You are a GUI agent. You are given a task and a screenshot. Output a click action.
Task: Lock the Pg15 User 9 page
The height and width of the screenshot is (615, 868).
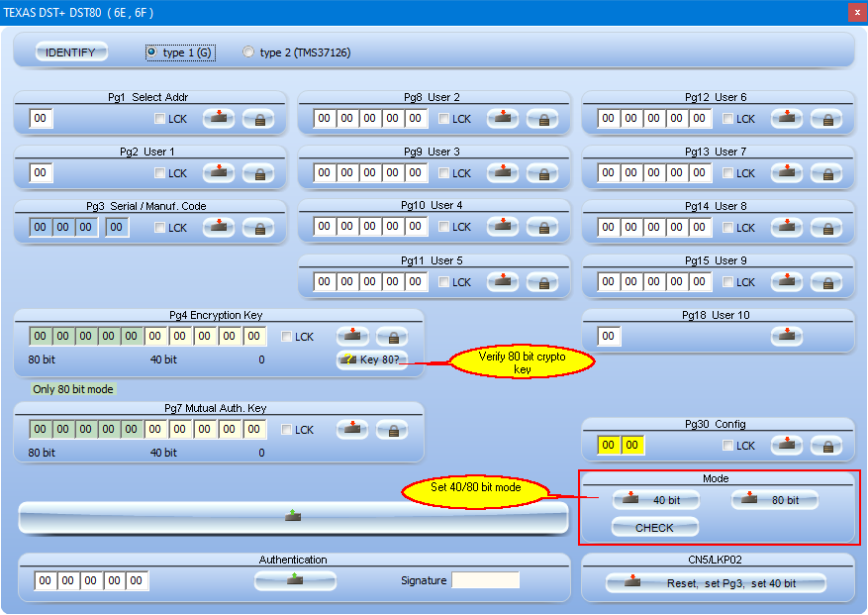coord(827,282)
